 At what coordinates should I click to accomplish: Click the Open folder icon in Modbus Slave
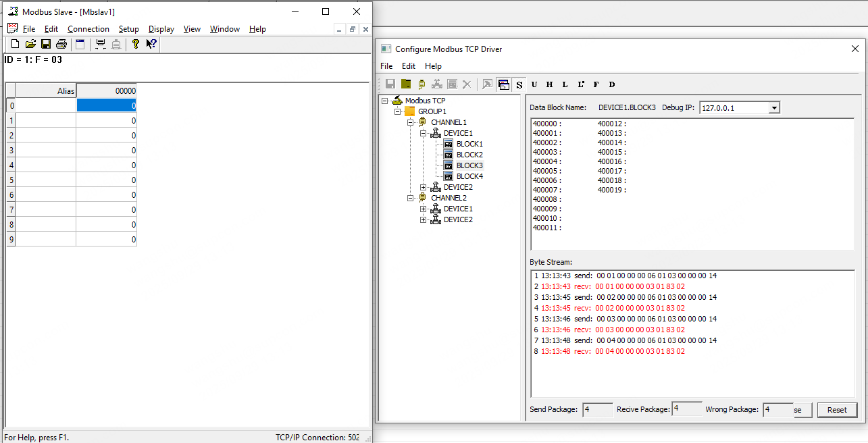click(x=30, y=44)
